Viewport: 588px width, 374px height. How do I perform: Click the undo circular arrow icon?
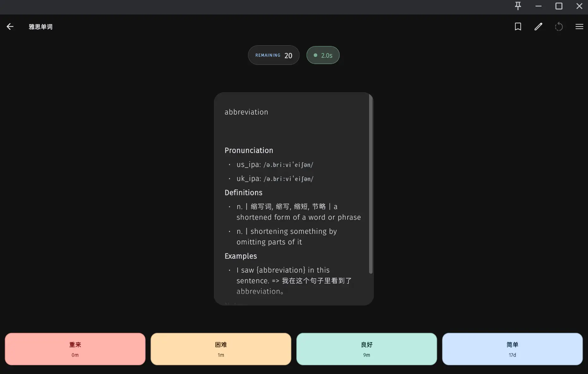[559, 27]
